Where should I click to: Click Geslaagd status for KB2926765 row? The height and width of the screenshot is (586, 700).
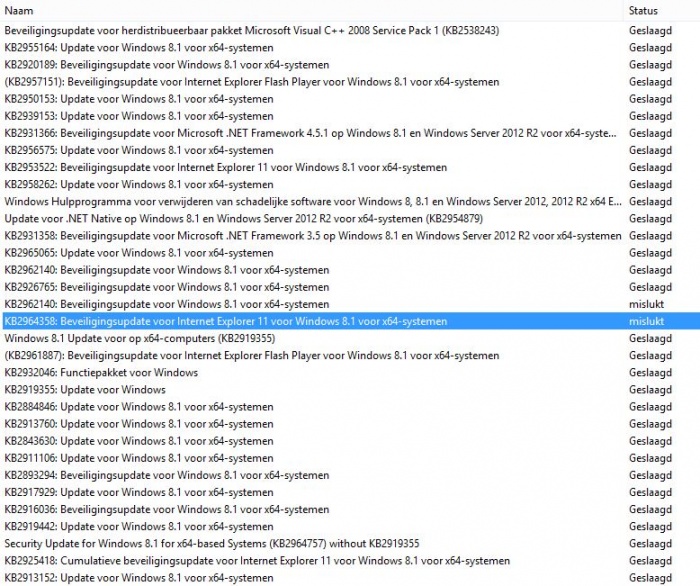[x=650, y=287]
